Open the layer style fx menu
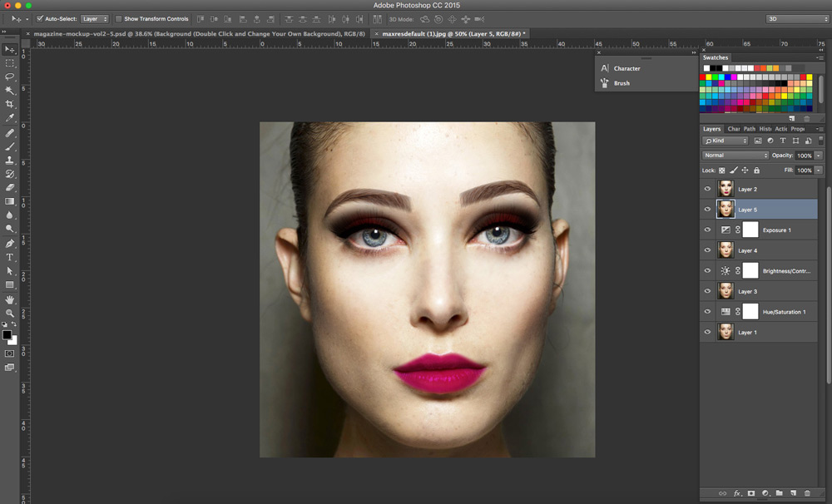Screen dimensions: 832x504 [736, 493]
